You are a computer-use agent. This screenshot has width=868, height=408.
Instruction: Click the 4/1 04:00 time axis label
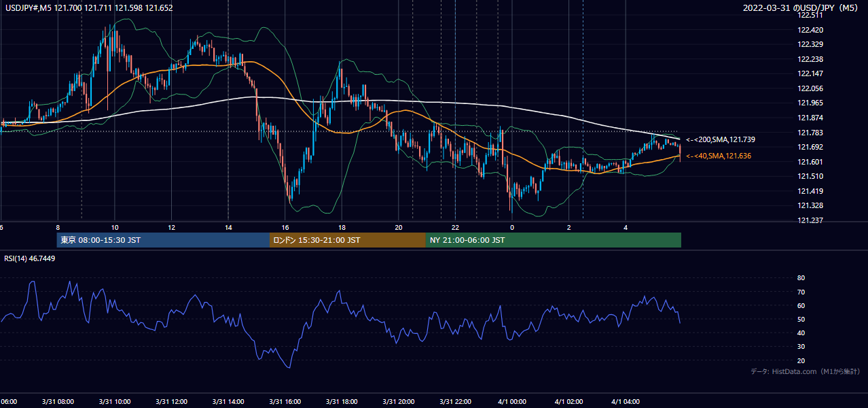pyautogui.click(x=626, y=402)
